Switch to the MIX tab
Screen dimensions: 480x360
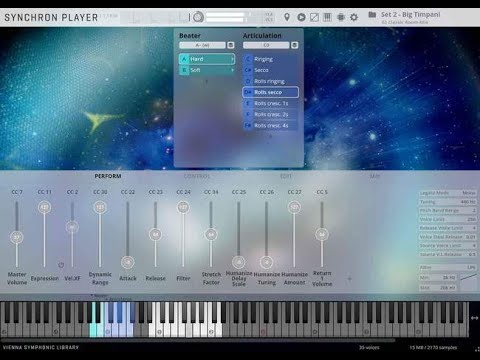pyautogui.click(x=375, y=176)
